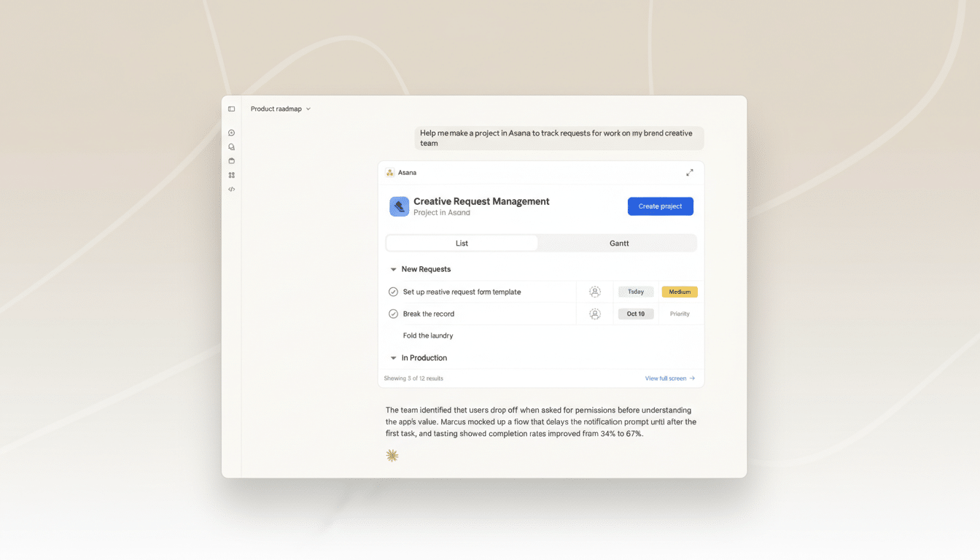Viewport: 980px width, 560px height.
Task: Click the briefcase icon in the sidebar
Action: [x=231, y=160]
